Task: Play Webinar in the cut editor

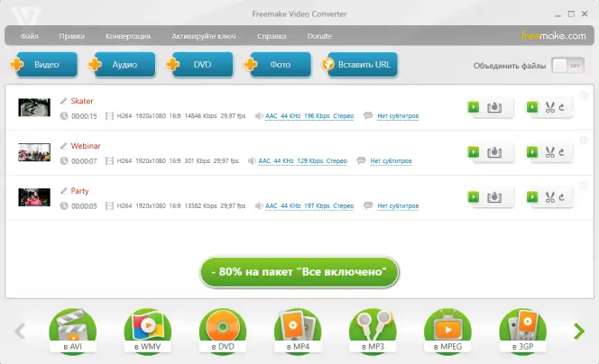Action: click(532, 152)
